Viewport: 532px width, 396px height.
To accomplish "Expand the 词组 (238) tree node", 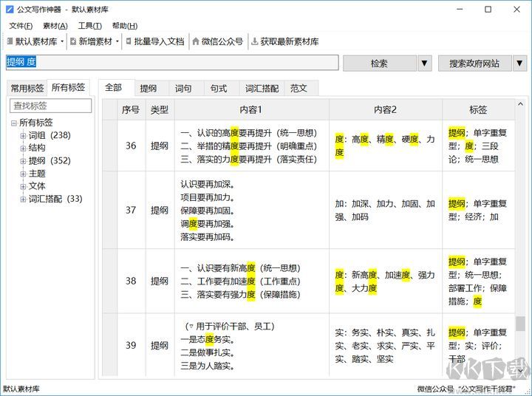I will (x=23, y=136).
